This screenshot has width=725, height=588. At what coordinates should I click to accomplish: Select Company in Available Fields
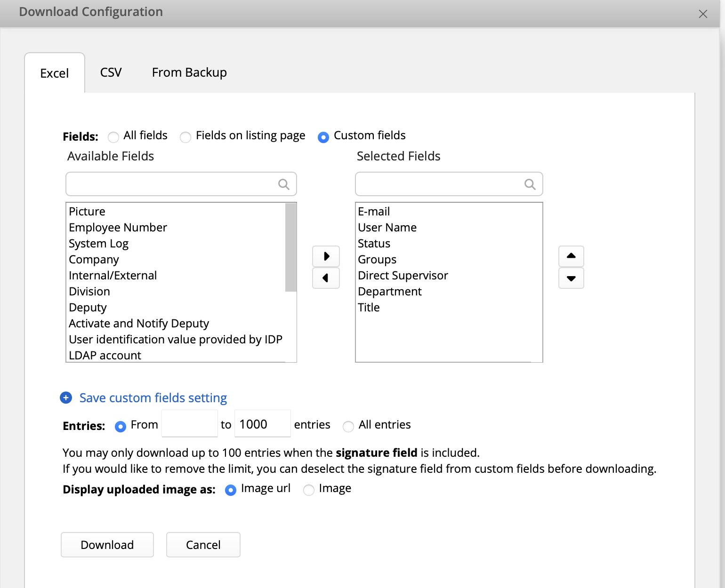click(x=177, y=259)
